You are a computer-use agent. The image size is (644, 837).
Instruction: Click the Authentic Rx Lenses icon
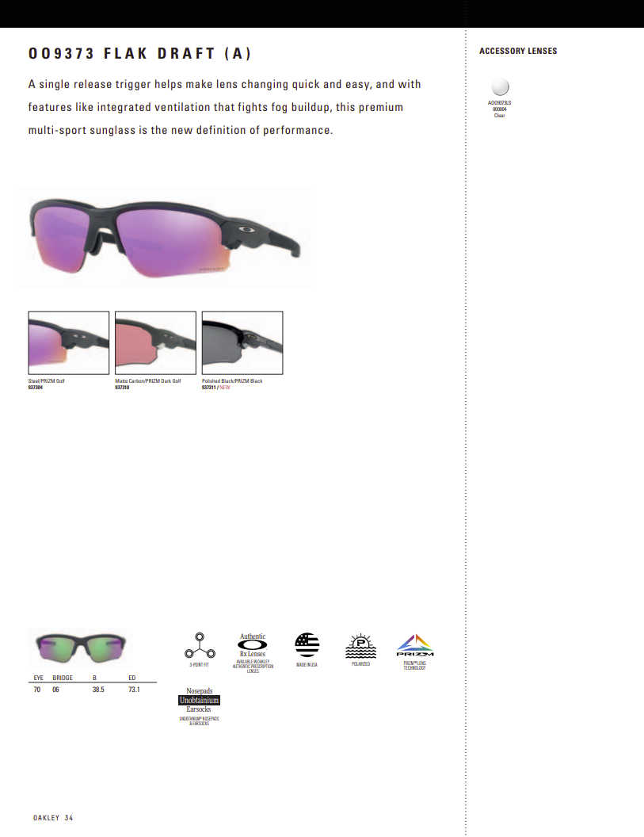[253, 645]
